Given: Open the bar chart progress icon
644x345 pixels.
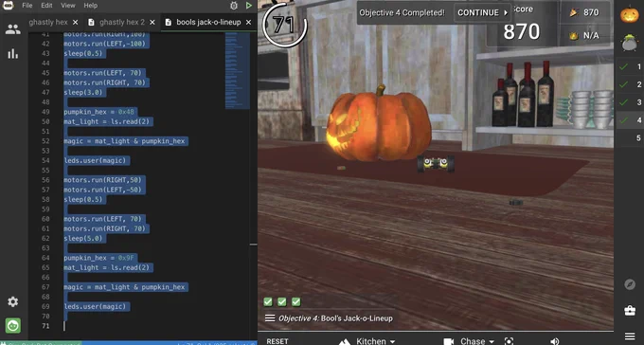Looking at the screenshot, I should (x=12, y=53).
